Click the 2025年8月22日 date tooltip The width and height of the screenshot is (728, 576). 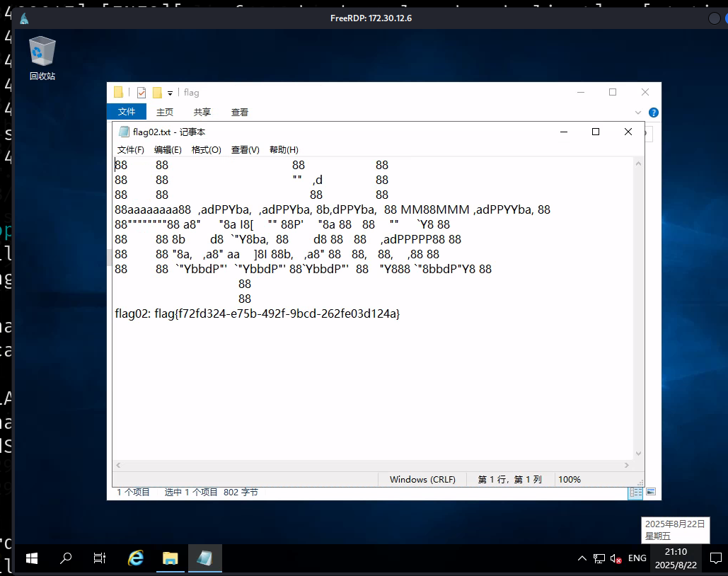(675, 530)
